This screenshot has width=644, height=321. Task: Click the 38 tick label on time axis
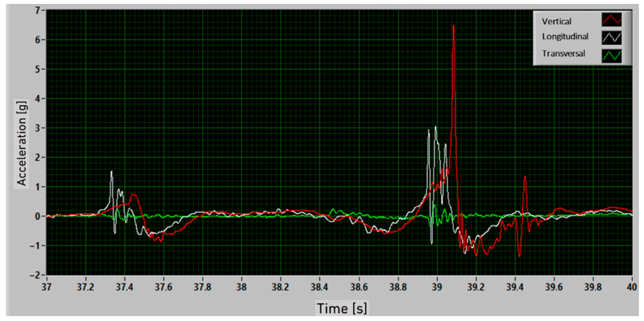click(x=241, y=287)
